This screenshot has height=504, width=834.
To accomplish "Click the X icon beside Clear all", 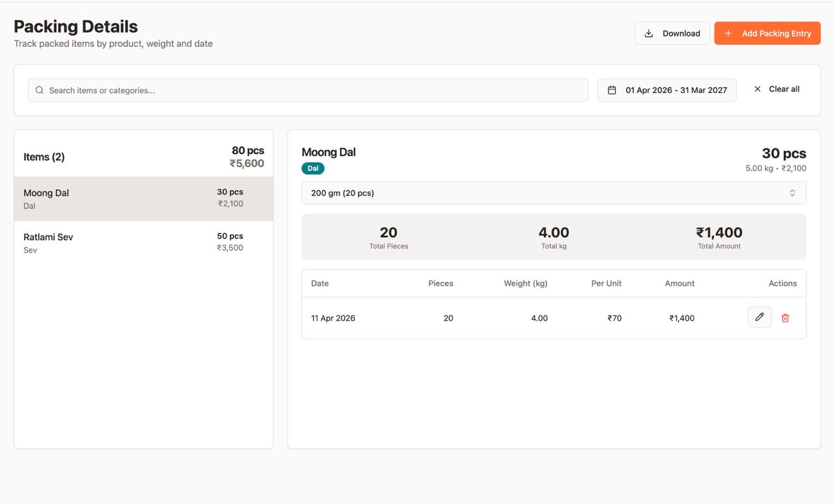I will coord(757,89).
